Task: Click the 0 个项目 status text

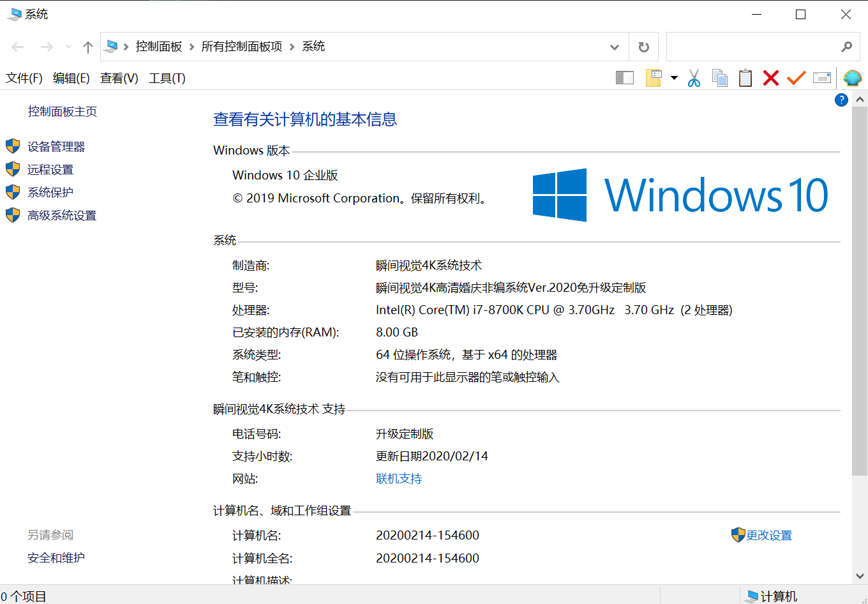Action: tap(24, 596)
